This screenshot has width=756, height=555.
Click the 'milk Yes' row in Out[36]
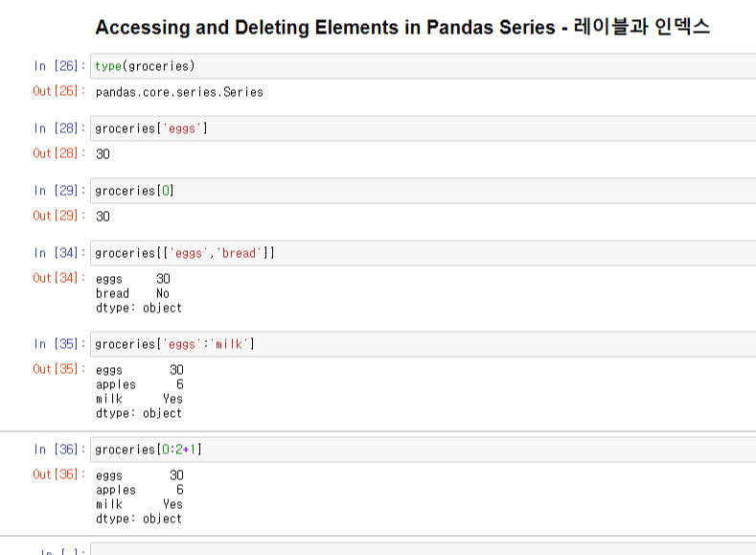(139, 504)
